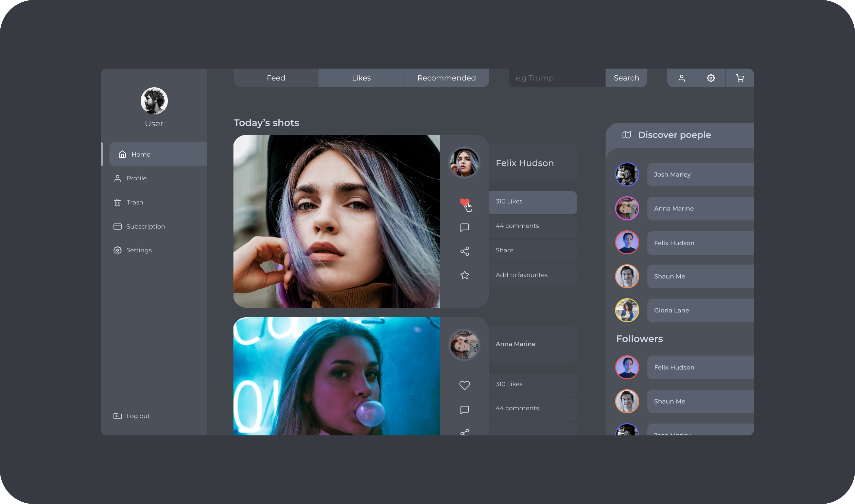
Task: Select Felix Hudson in Followers list
Action: coord(700,367)
